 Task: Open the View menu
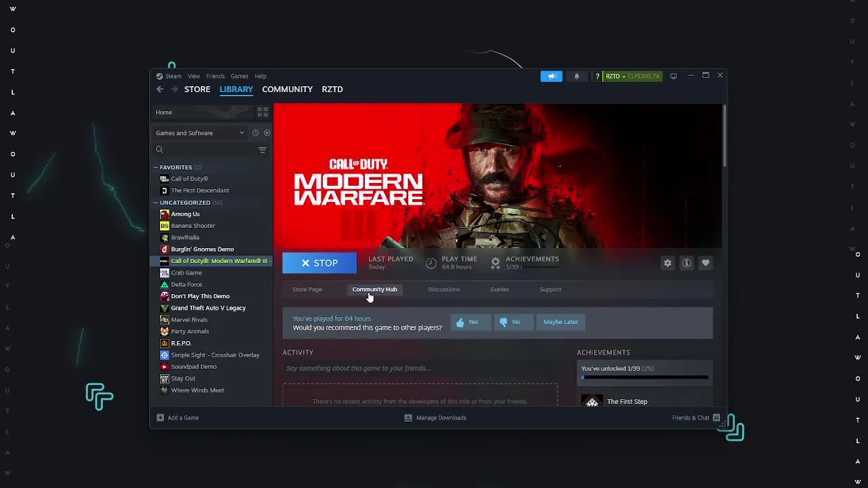click(x=194, y=77)
